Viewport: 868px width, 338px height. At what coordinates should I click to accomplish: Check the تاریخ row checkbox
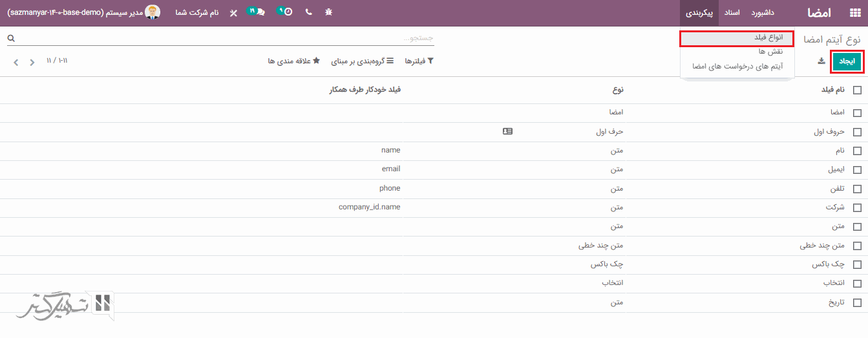857,302
